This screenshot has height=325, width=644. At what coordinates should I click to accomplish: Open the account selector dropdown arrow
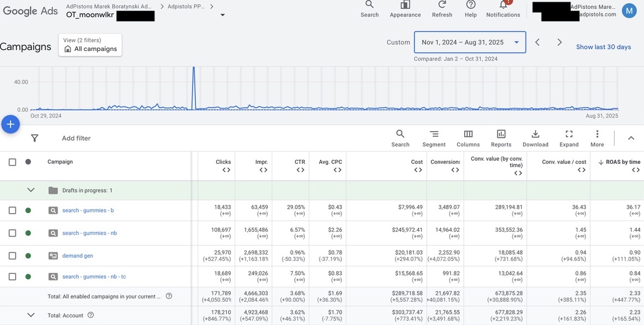click(x=222, y=15)
